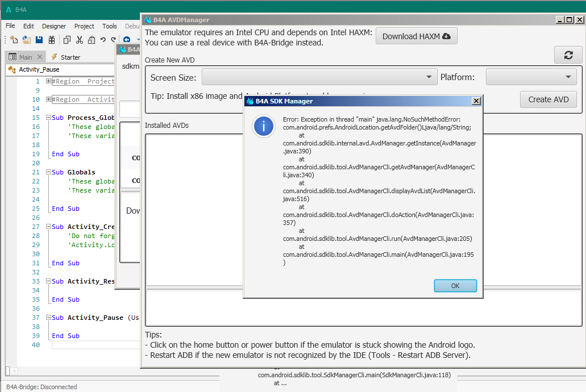Open the Tools menu
The height and width of the screenshot is (392, 586).
point(110,26)
